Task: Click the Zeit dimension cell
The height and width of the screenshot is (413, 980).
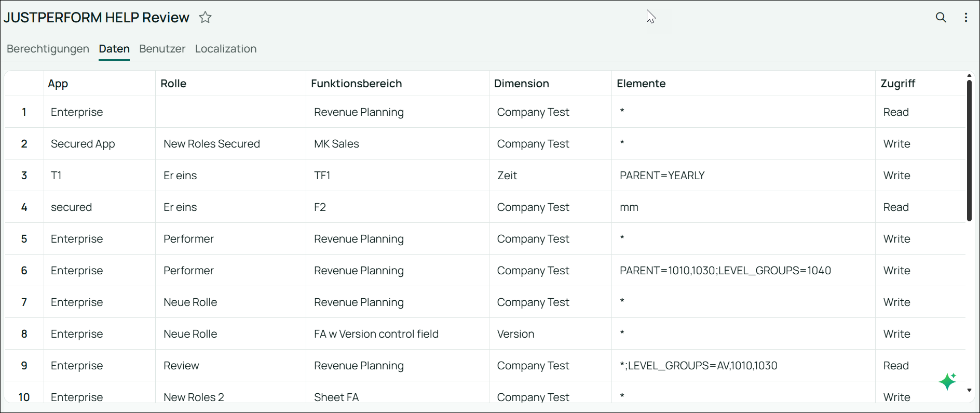Action: click(550, 176)
